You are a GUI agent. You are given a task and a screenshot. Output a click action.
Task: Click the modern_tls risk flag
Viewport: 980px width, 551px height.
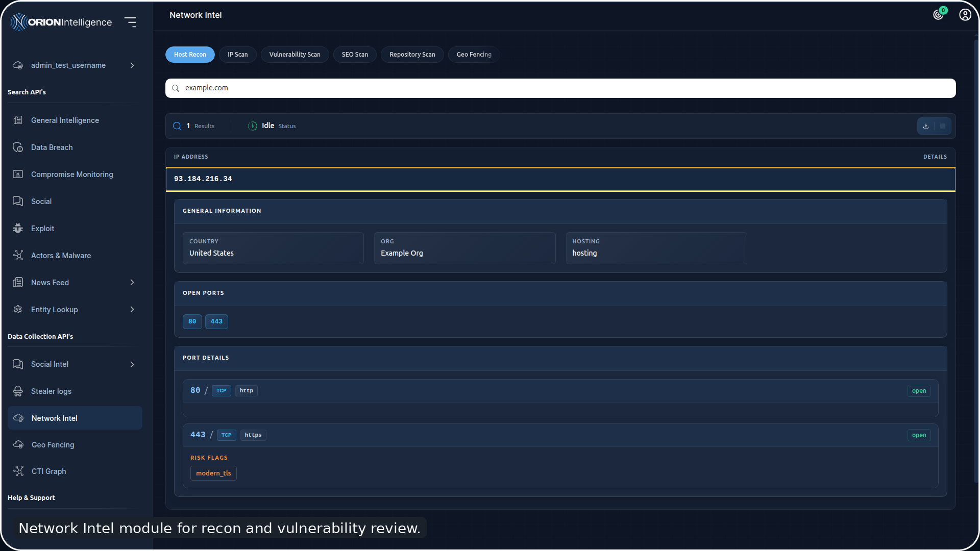pyautogui.click(x=213, y=473)
